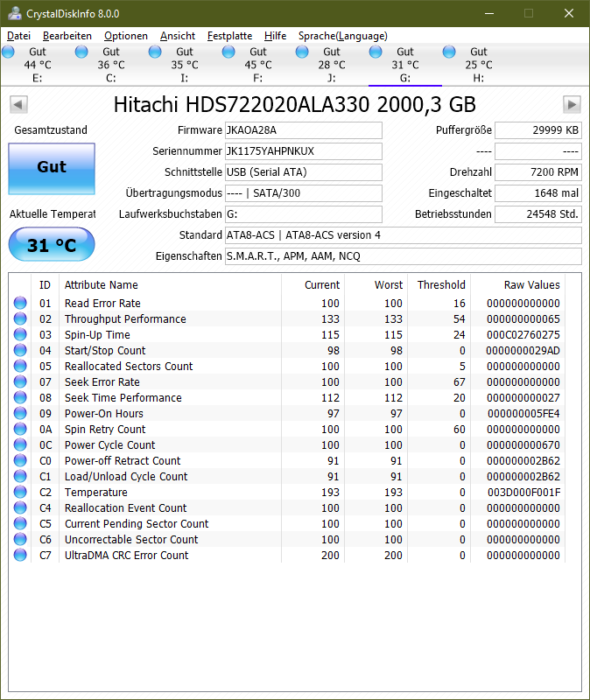Select drive H: at 25 °C

pyautogui.click(x=478, y=65)
